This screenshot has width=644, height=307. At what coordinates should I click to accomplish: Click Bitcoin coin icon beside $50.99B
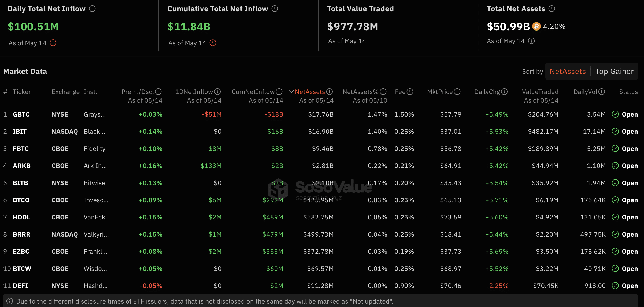pos(536,26)
